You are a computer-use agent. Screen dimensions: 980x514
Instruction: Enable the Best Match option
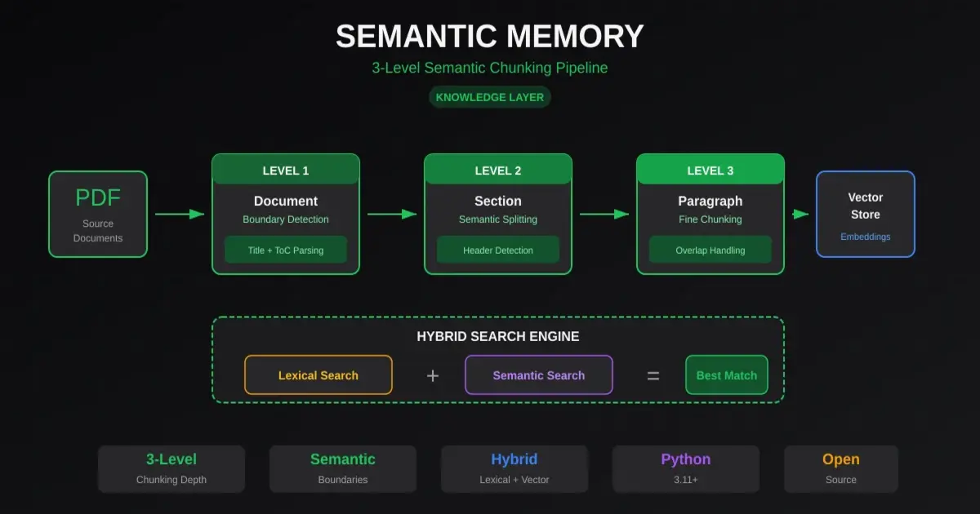pos(726,374)
